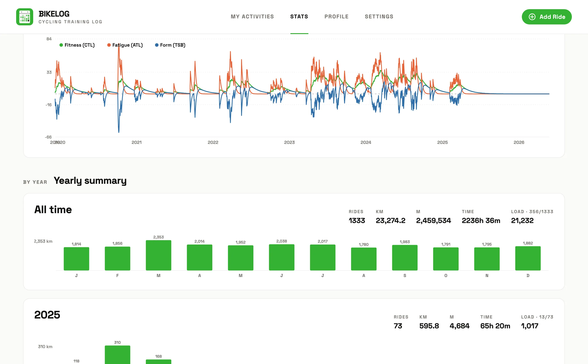Click the 2024 label on chart axis
Image resolution: width=588 pixels, height=364 pixels.
coord(366,142)
